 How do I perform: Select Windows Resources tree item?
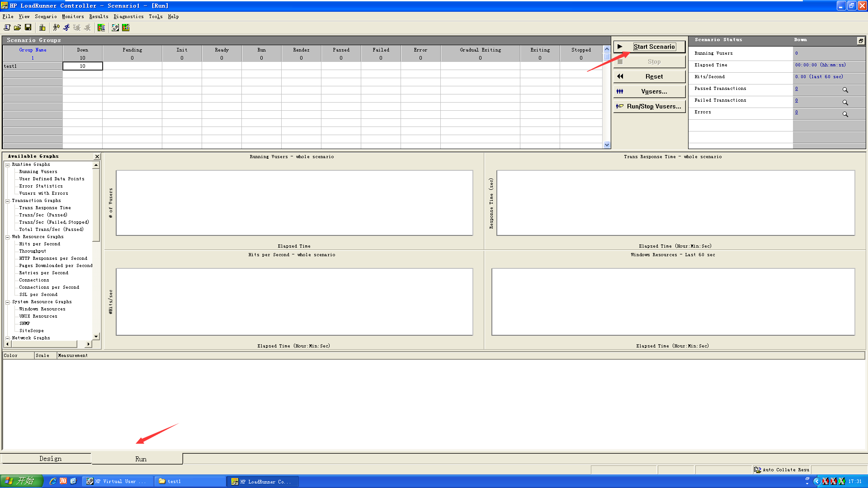[42, 309]
